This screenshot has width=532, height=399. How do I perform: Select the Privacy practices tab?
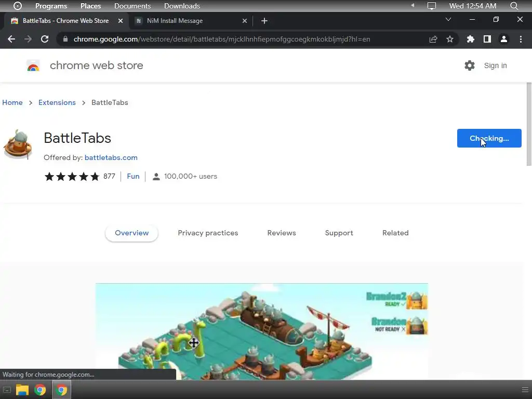[x=208, y=233]
